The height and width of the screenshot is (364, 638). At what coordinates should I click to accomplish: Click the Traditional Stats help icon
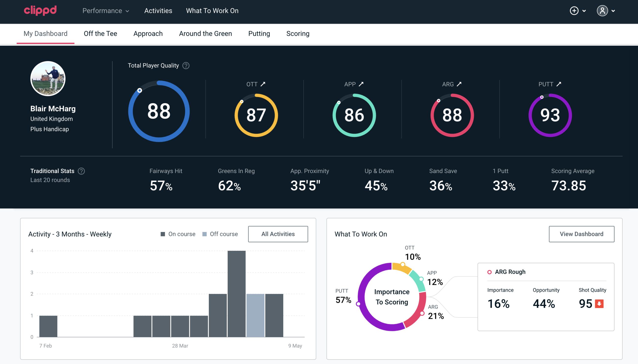click(81, 171)
